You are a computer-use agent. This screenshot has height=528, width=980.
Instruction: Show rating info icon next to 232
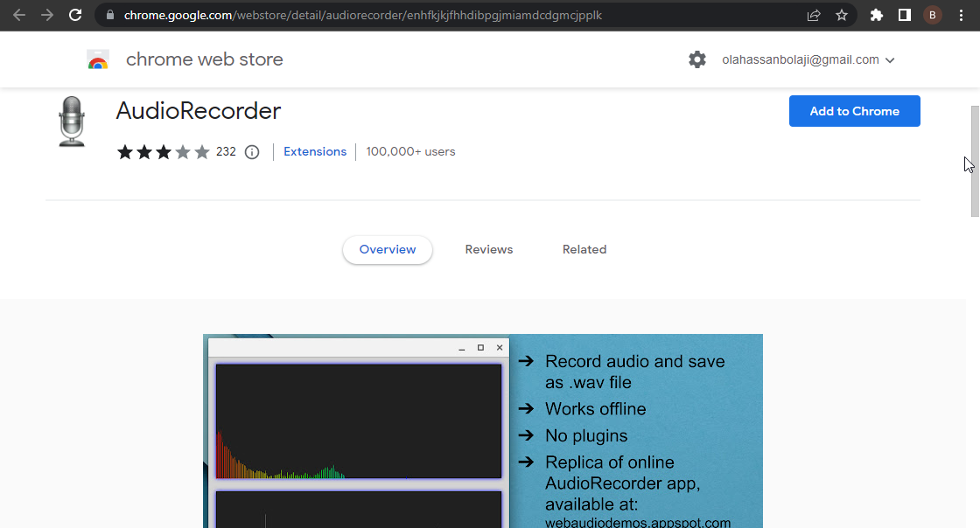(x=252, y=151)
